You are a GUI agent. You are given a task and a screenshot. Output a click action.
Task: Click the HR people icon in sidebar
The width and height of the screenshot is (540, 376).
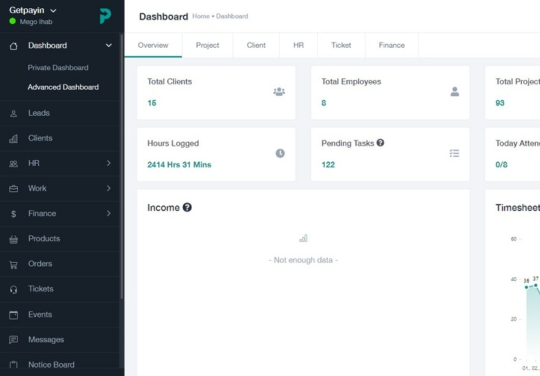point(13,164)
